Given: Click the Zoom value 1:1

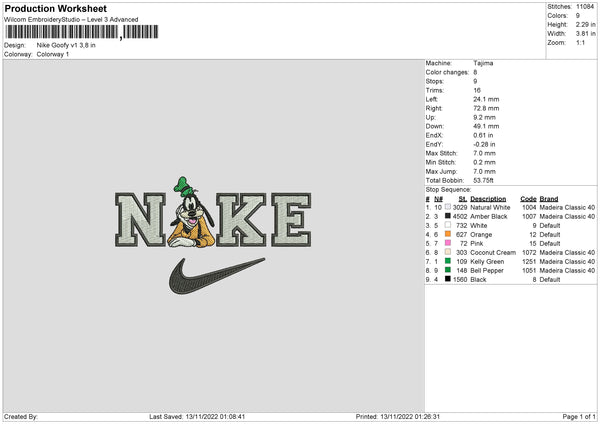Looking at the screenshot, I should pos(580,43).
